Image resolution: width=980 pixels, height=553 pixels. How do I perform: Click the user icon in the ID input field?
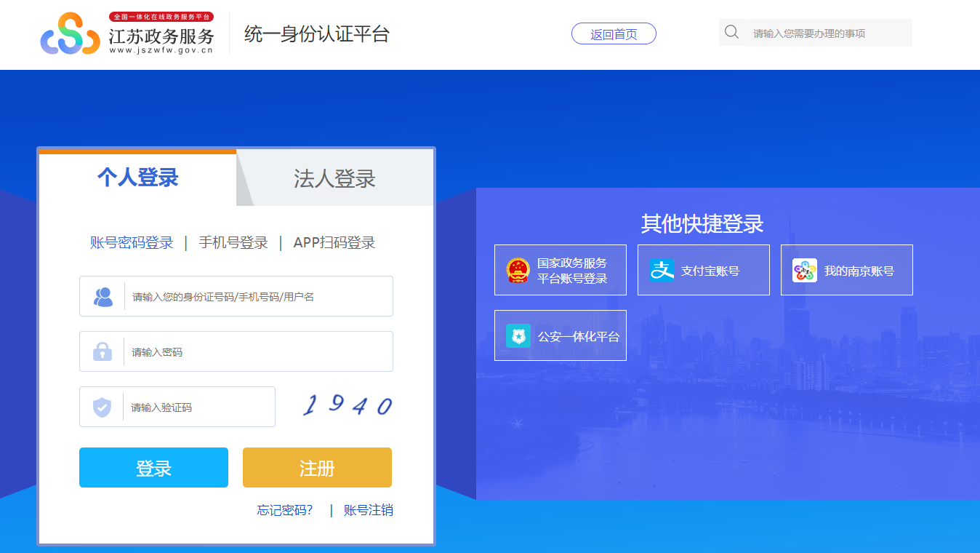pyautogui.click(x=102, y=296)
